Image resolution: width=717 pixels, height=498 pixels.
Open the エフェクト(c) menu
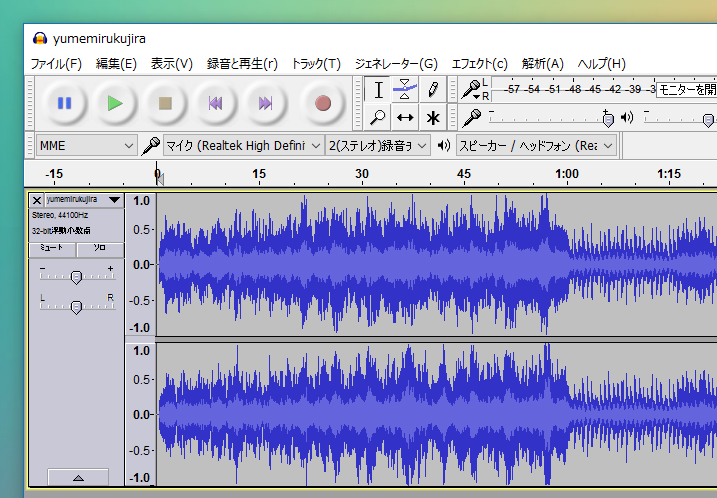480,64
